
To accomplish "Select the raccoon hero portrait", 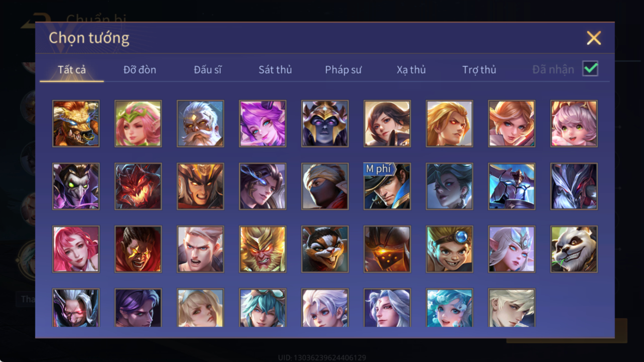I will pyautogui.click(x=325, y=249).
